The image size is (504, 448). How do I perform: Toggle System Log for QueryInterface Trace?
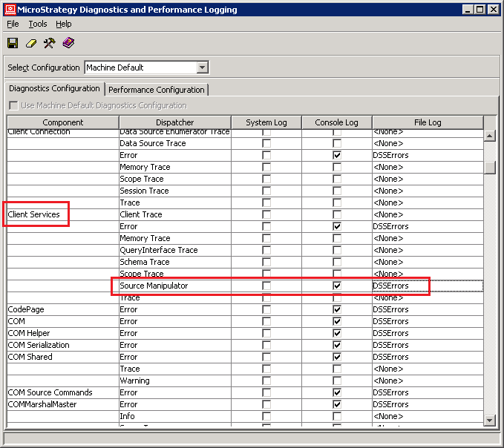(x=266, y=250)
